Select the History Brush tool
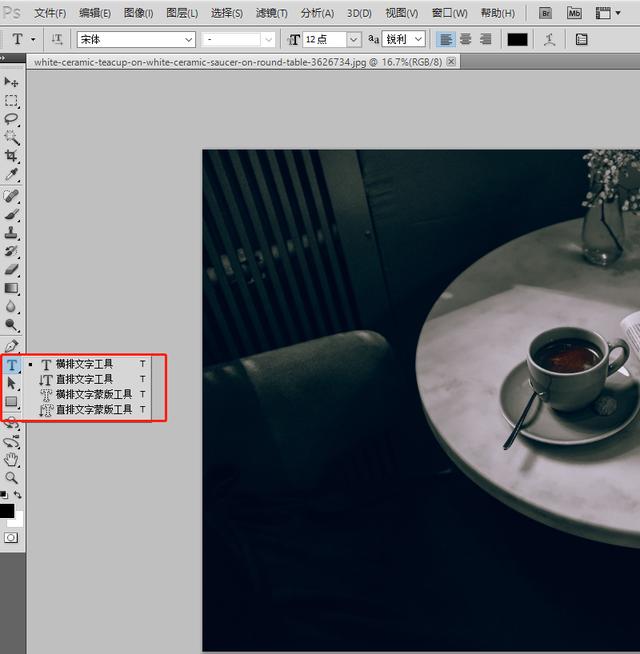640x654 pixels. [x=11, y=251]
